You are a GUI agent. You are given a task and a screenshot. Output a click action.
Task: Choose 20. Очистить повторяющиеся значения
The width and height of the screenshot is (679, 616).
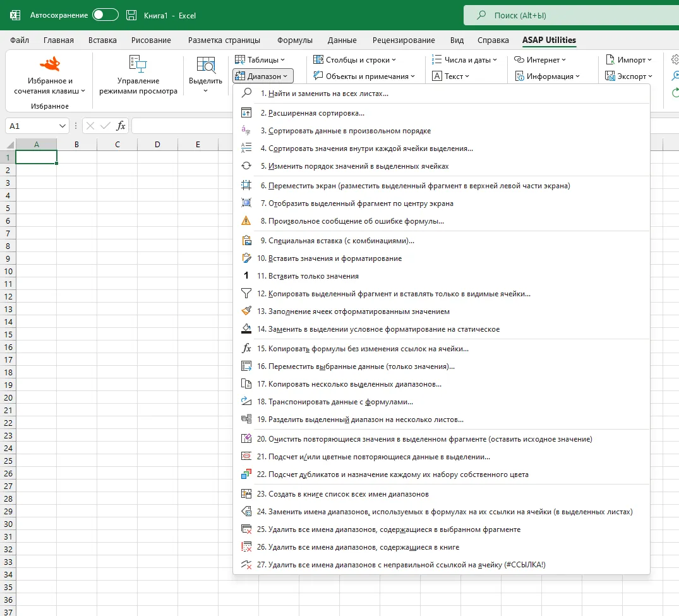tap(442, 439)
